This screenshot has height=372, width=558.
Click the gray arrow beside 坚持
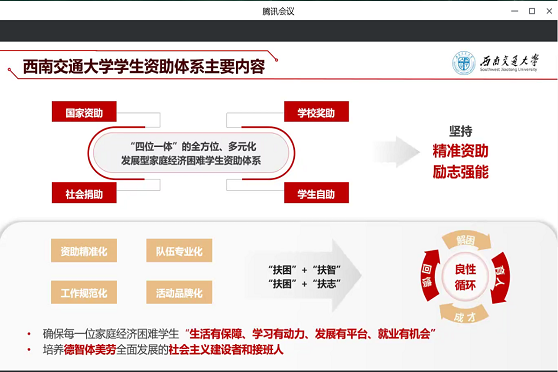tap(396, 152)
